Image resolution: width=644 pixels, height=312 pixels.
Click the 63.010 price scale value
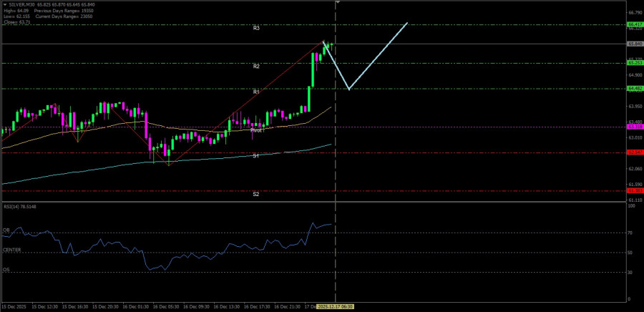tap(635, 137)
